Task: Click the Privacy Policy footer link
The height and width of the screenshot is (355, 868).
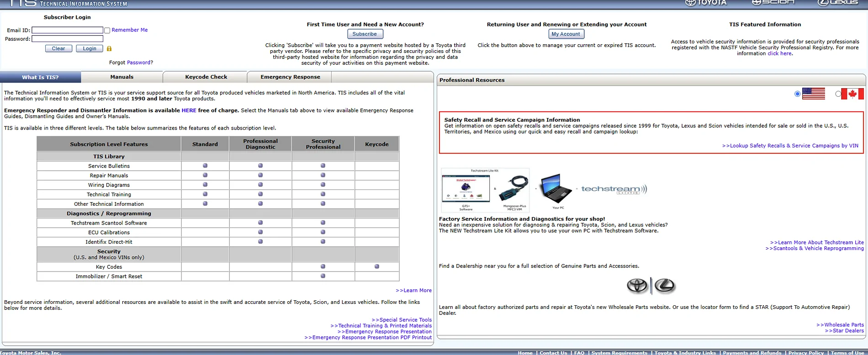Action: click(806, 353)
